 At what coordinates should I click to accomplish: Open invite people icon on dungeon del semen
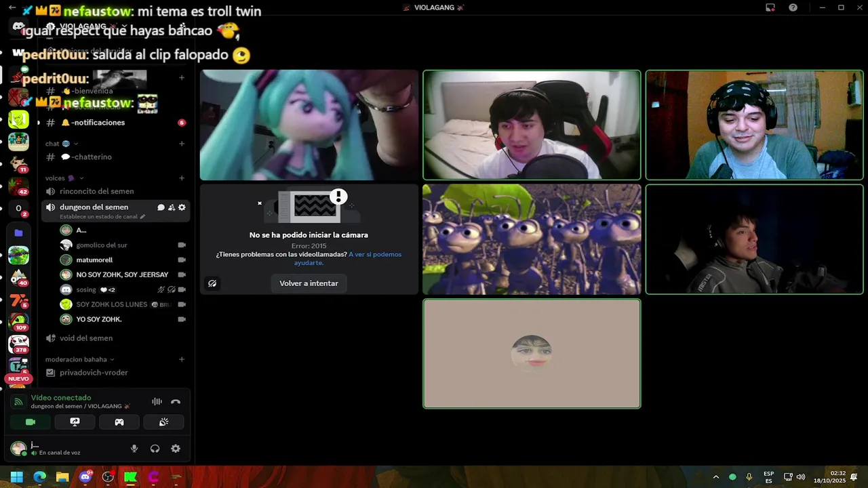pyautogui.click(x=172, y=207)
